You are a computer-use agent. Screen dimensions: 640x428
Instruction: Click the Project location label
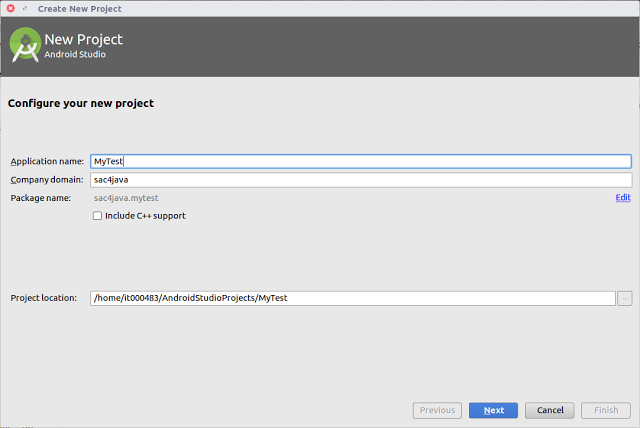coord(44,298)
